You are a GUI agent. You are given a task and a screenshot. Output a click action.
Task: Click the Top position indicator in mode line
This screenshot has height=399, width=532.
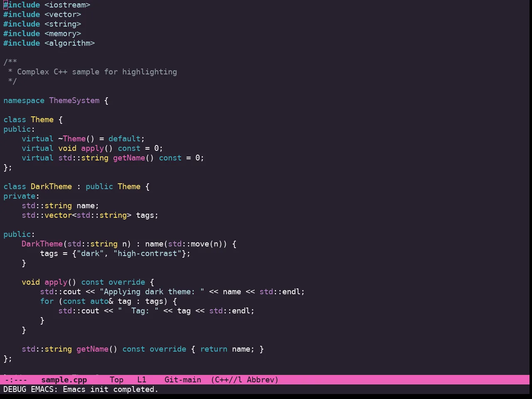click(116, 380)
